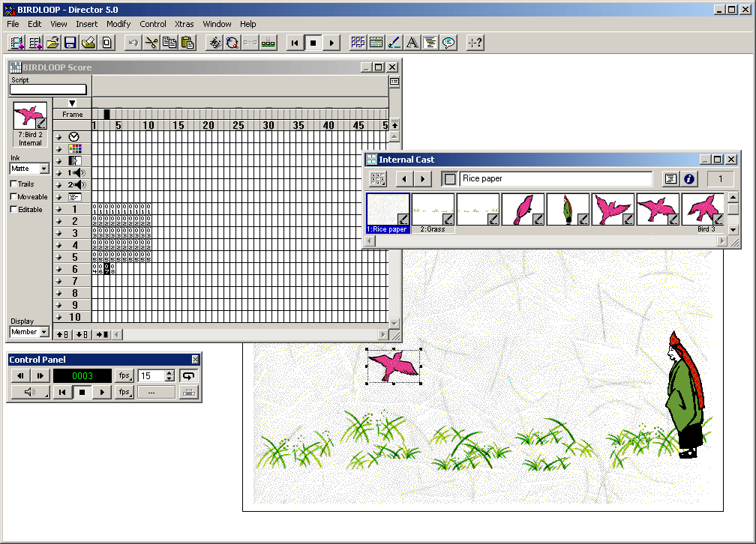756x544 pixels.
Task: Step backward in the Control Panel
Action: click(x=20, y=376)
